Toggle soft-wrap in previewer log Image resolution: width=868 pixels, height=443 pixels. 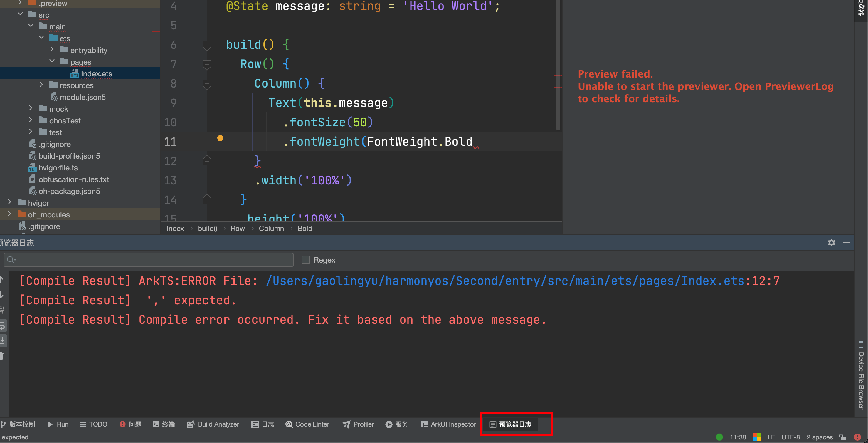[3, 326]
